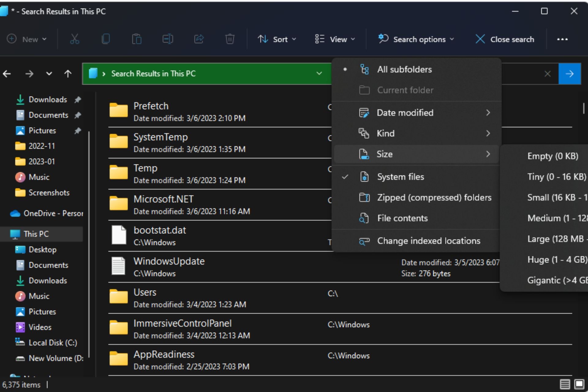The height and width of the screenshot is (392, 588).
Task: Click Close search button
Action: pyautogui.click(x=505, y=40)
